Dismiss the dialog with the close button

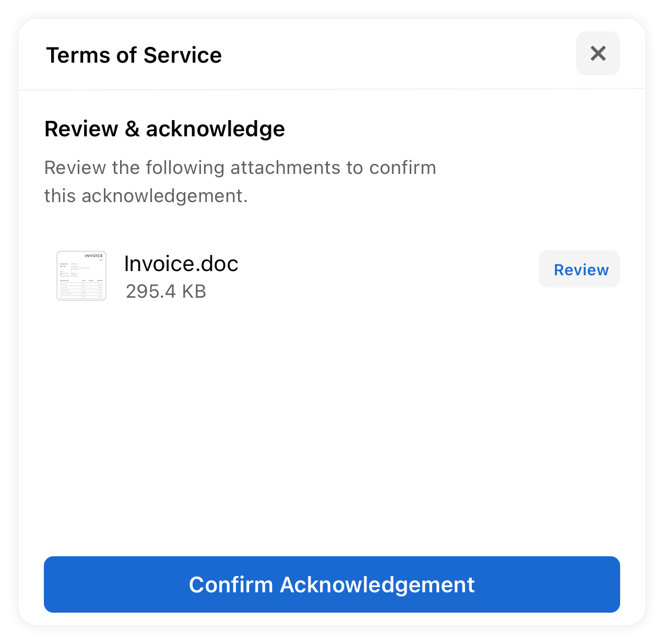[598, 53]
